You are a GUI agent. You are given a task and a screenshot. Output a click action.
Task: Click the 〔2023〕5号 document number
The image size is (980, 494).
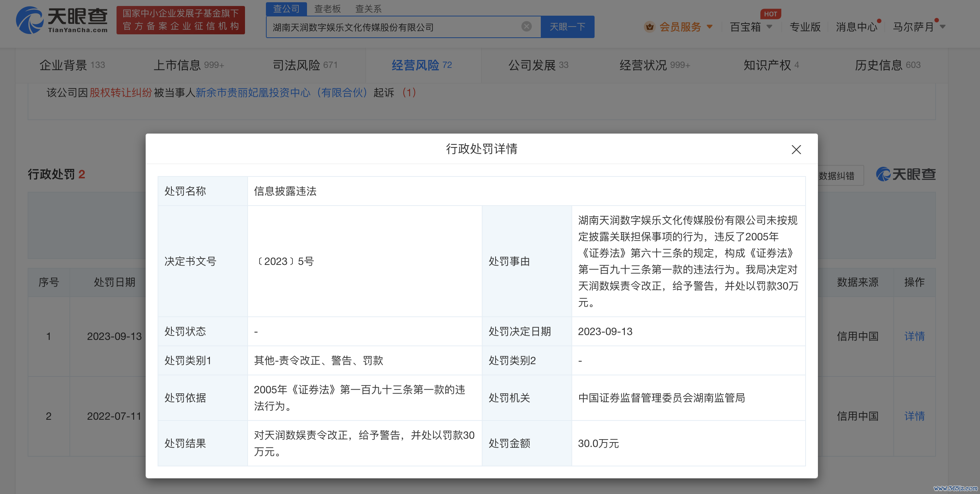click(284, 262)
